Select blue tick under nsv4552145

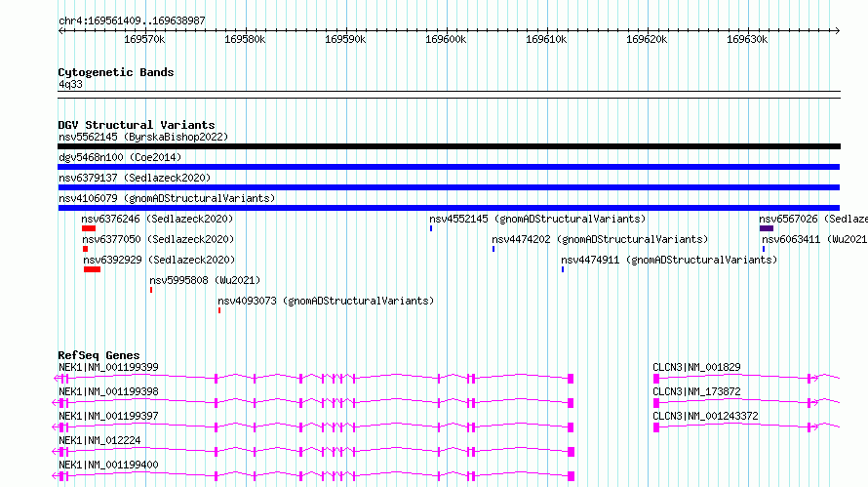tap(431, 228)
